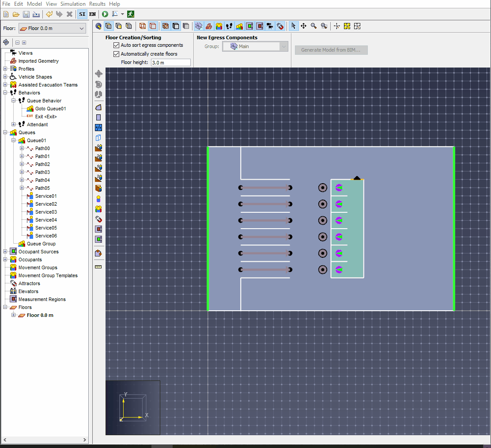Image resolution: width=491 pixels, height=448 pixels.
Task: Select the rectangular room drawing tool
Action: coord(98,117)
